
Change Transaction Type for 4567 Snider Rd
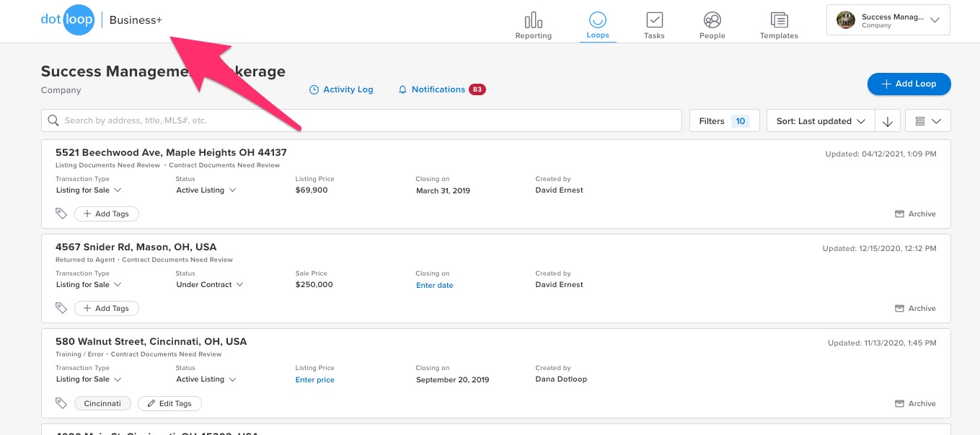[x=89, y=285]
